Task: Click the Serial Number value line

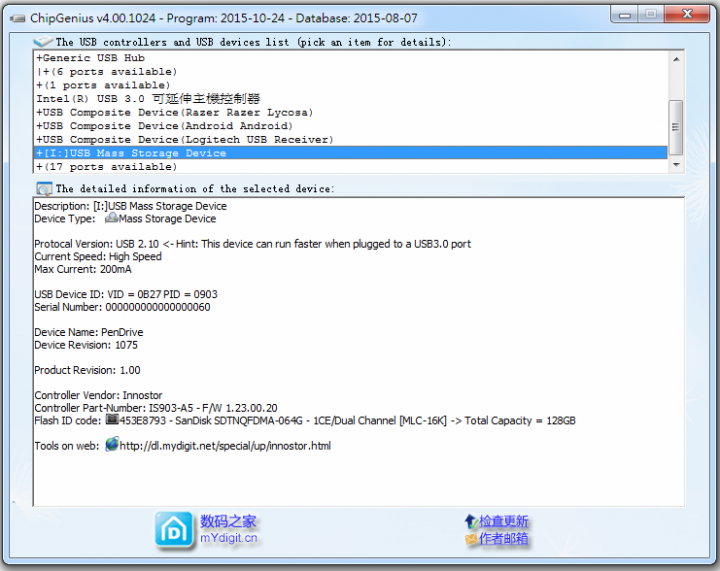Action: point(123,307)
